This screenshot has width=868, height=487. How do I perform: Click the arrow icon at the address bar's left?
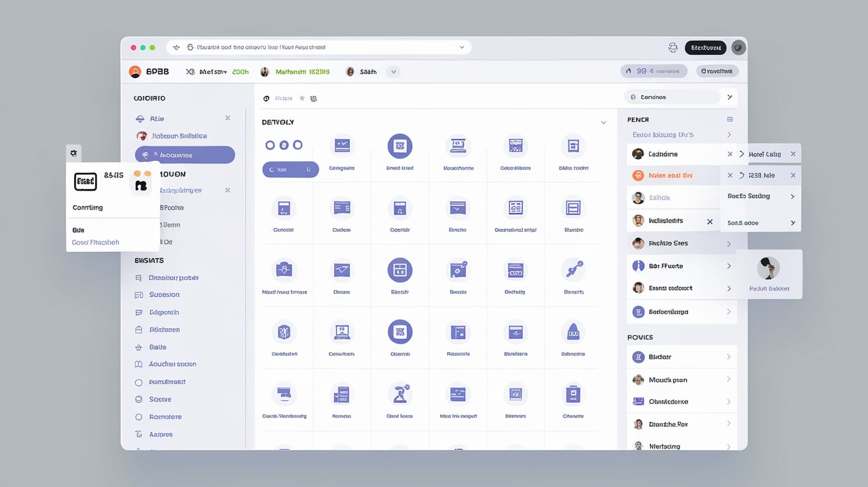coord(176,48)
